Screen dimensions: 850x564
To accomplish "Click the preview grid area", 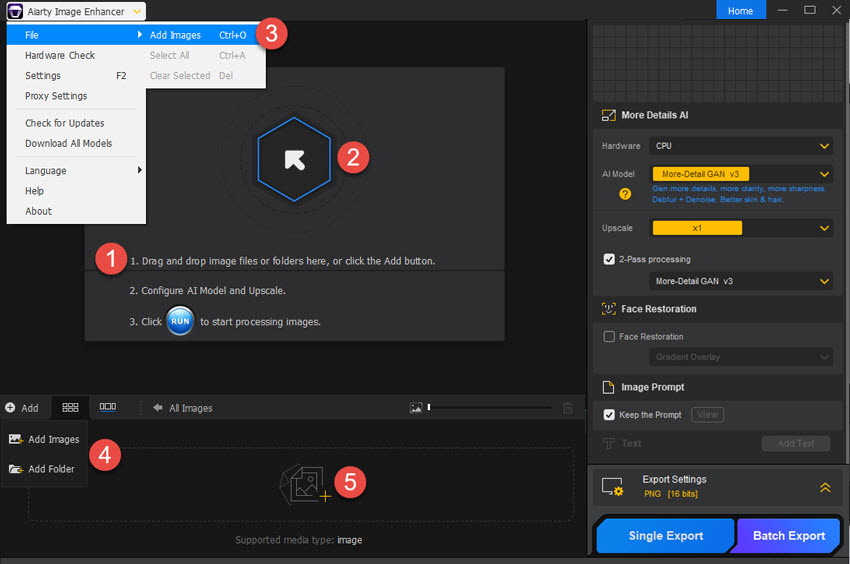I will pos(717,63).
